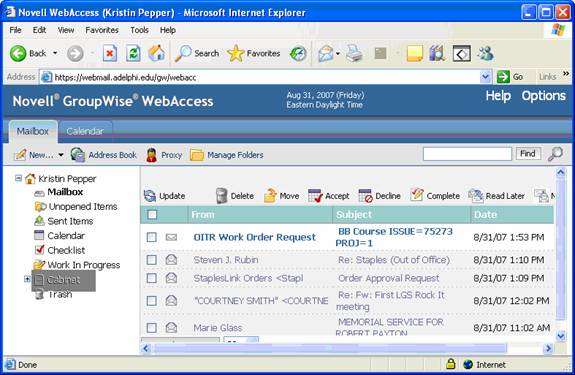Open the GroupWise Options link

(x=543, y=96)
